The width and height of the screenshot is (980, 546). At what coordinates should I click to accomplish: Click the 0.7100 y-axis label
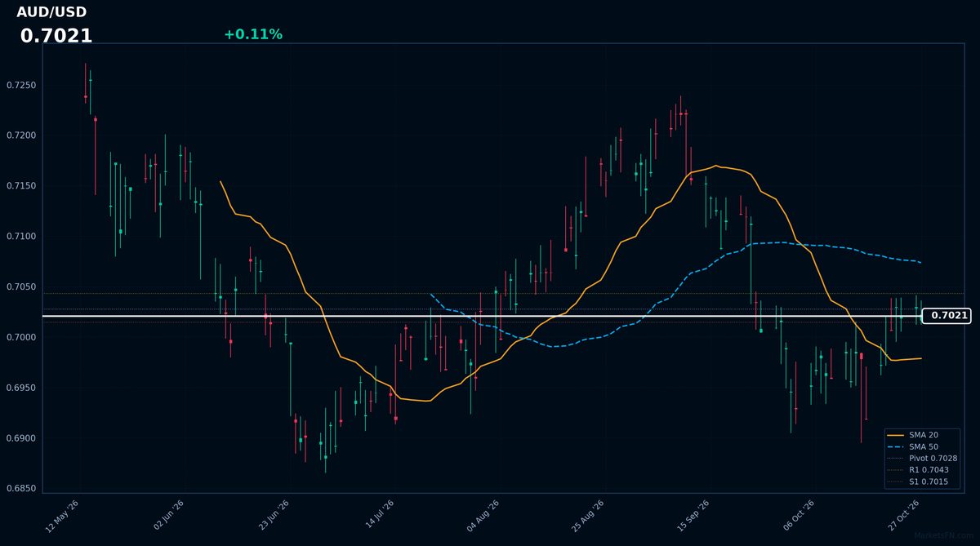21,237
